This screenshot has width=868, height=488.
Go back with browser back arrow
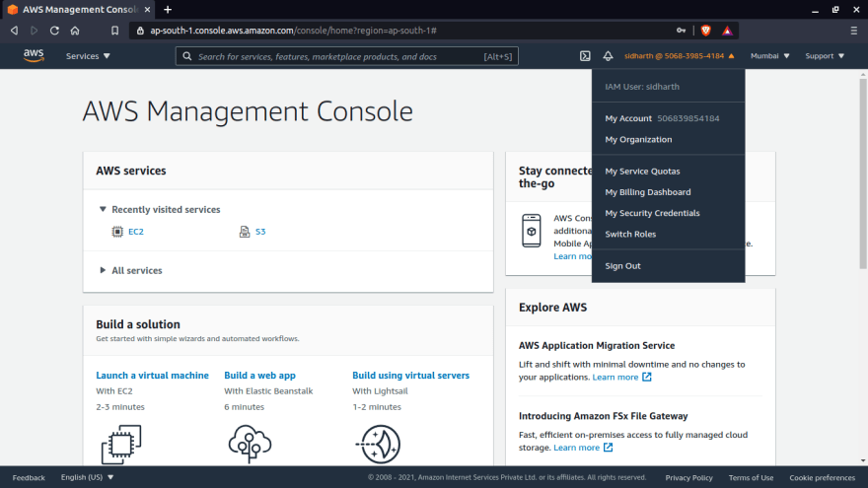point(15,31)
